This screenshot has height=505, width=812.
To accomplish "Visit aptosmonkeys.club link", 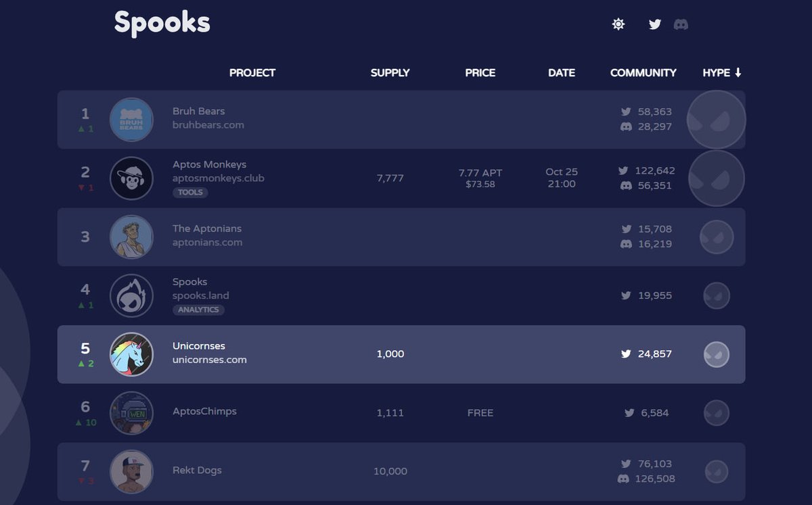I will 219,178.
